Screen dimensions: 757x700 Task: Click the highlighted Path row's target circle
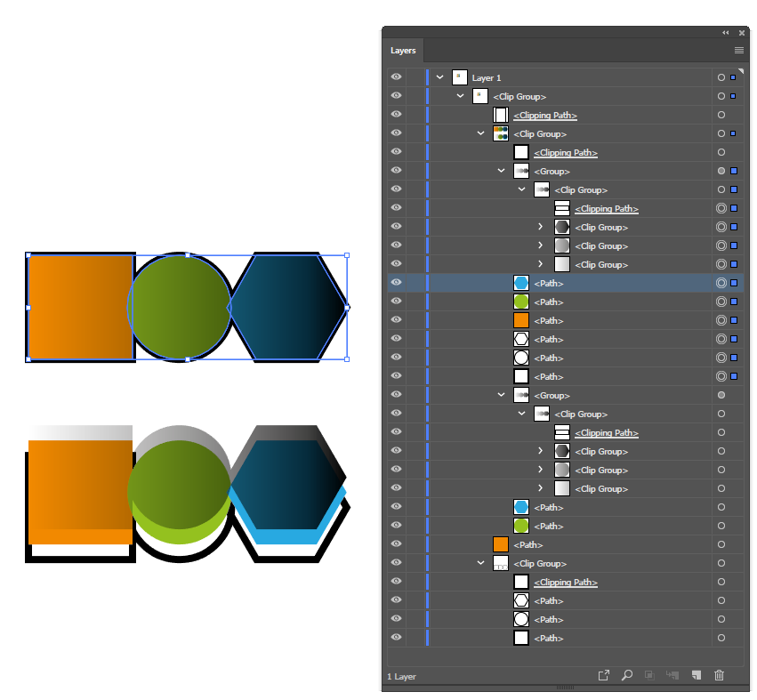pyautogui.click(x=721, y=283)
